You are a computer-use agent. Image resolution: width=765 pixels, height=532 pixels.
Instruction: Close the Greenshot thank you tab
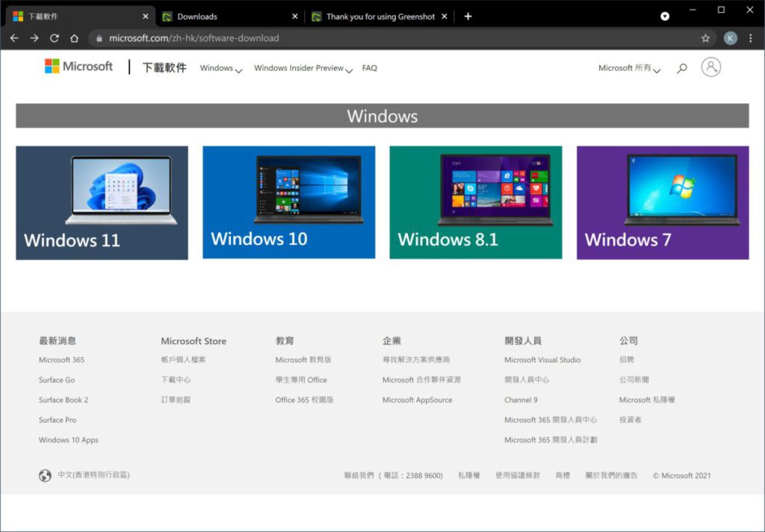[444, 16]
